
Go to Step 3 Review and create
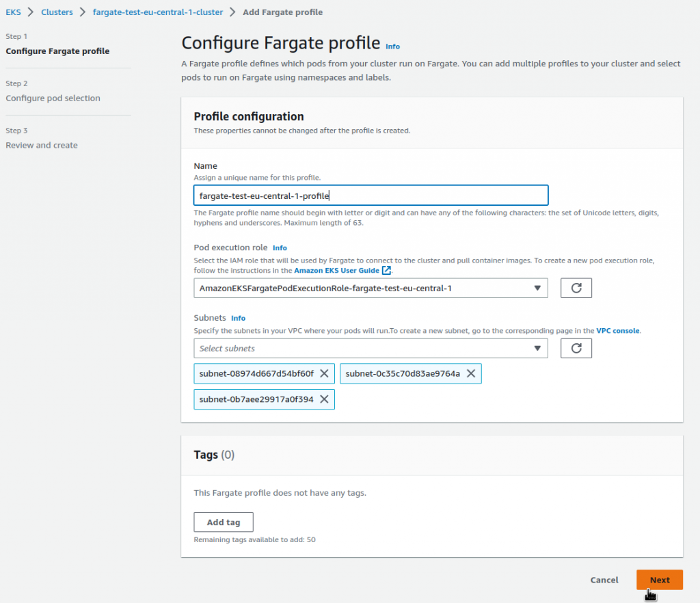pos(42,145)
